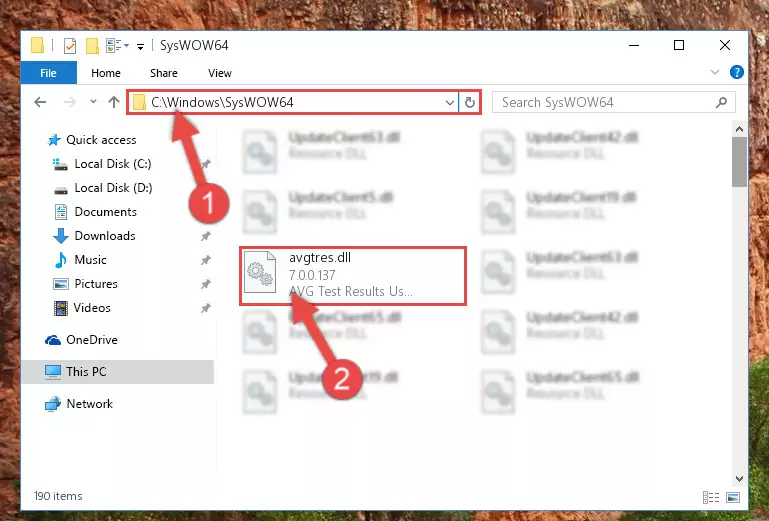Switch to the Home ribbon tab

coord(106,73)
